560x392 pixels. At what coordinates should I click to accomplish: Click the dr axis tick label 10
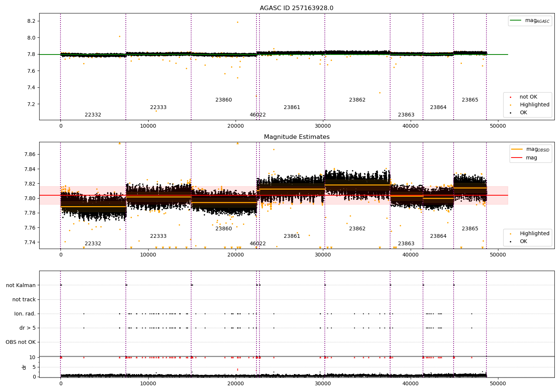(32, 357)
